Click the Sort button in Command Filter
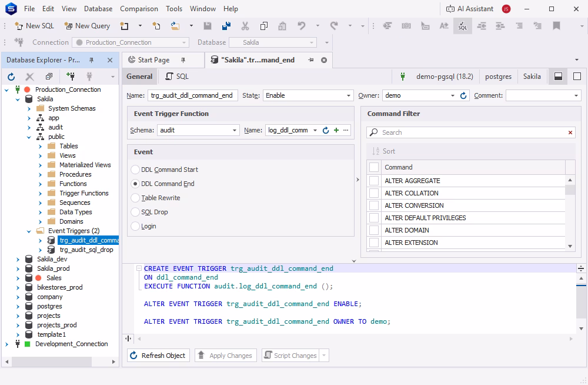 (x=383, y=151)
